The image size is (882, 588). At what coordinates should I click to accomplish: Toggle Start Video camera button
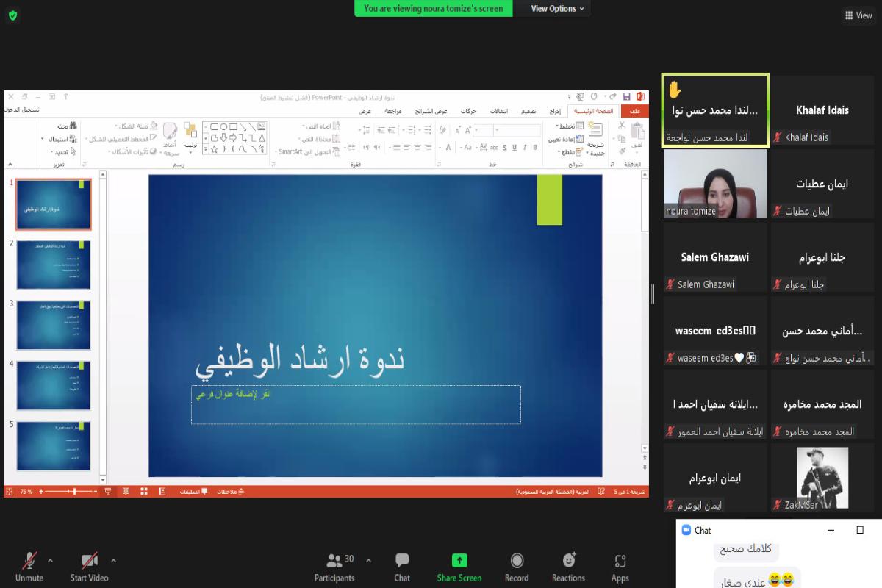pos(89,562)
